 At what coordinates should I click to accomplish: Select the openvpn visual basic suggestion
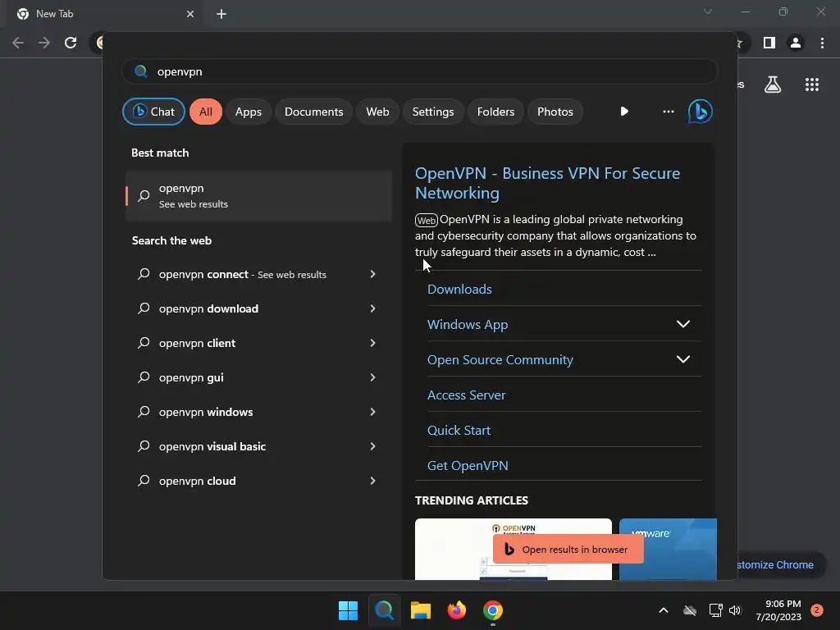coord(212,446)
